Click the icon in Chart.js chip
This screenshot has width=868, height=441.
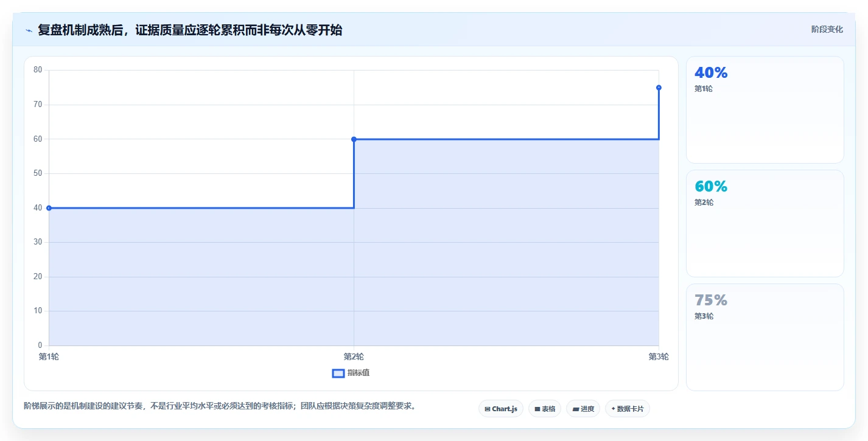click(488, 409)
